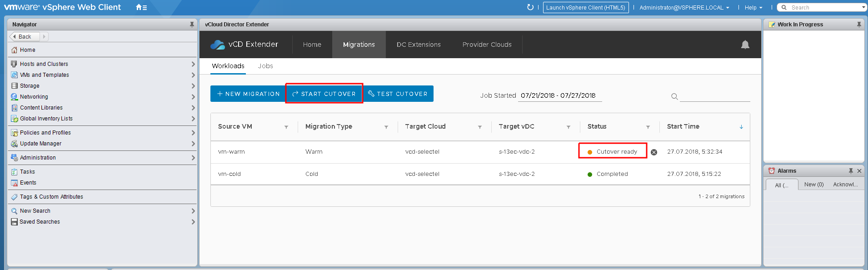
Task: Open the vCD Extender Home tab
Action: pyautogui.click(x=312, y=45)
